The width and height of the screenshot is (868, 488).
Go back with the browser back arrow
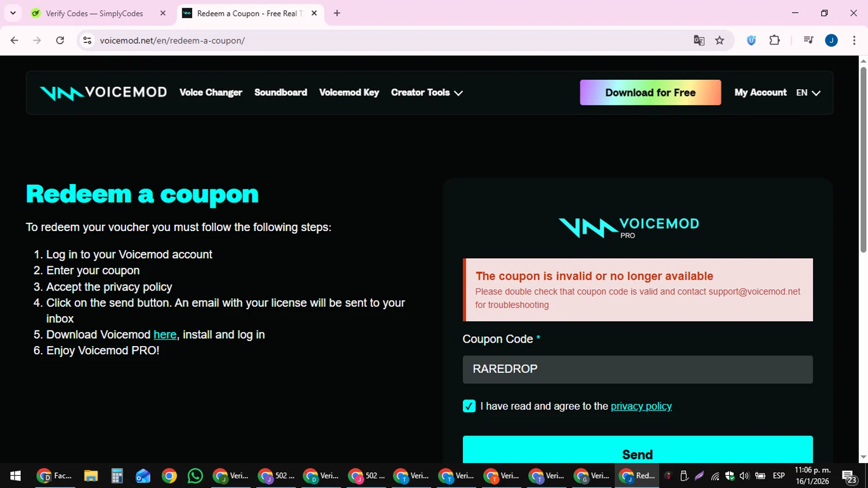[14, 41]
